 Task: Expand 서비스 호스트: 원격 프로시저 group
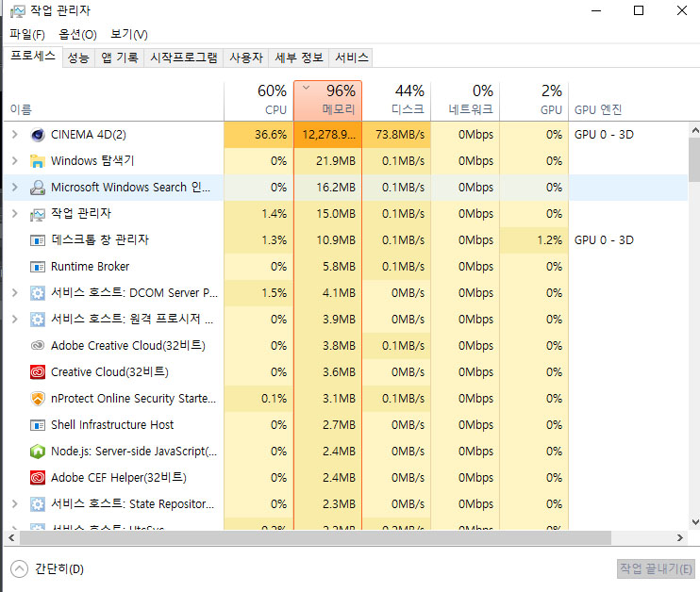(x=15, y=319)
